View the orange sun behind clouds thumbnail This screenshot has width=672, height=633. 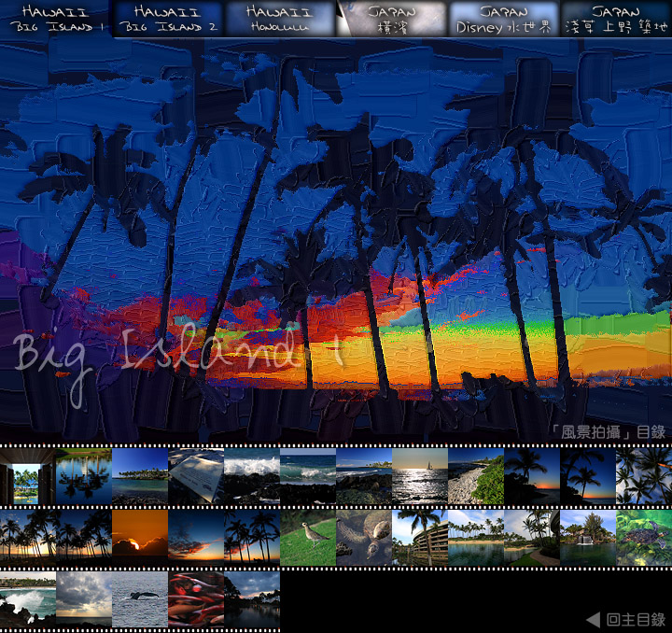pyautogui.click(x=140, y=538)
